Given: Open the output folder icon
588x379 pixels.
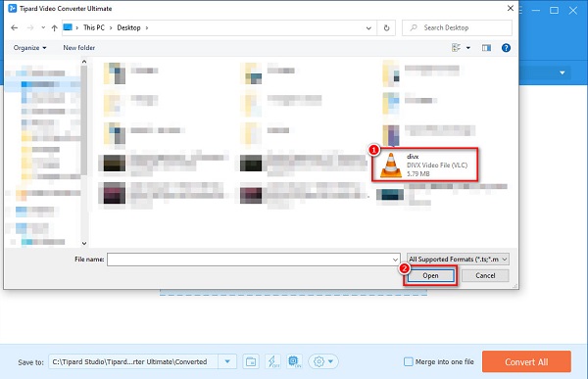Looking at the screenshot, I should (x=251, y=361).
